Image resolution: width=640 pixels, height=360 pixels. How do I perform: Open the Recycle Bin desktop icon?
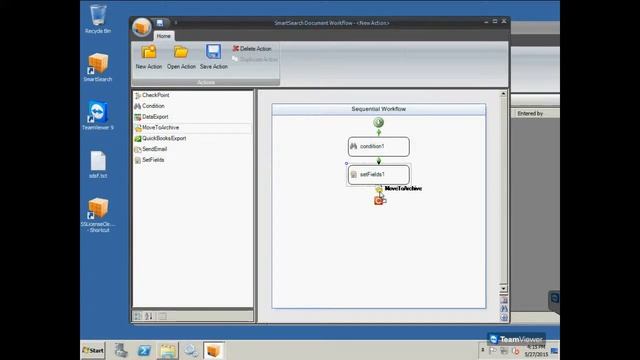click(98, 19)
